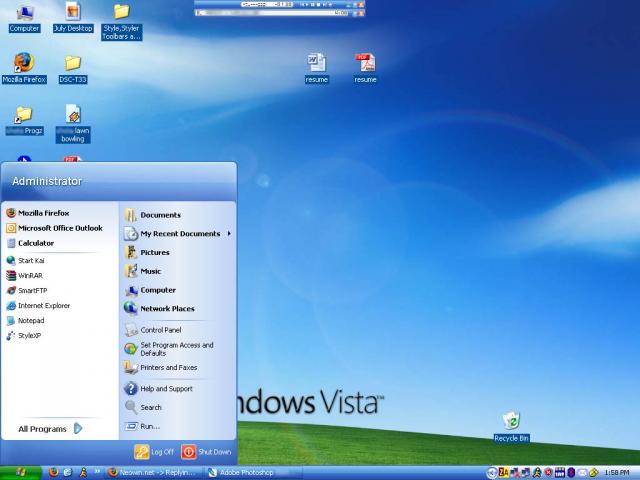Select the July Desktop icon
640x480 pixels.
tap(73, 18)
